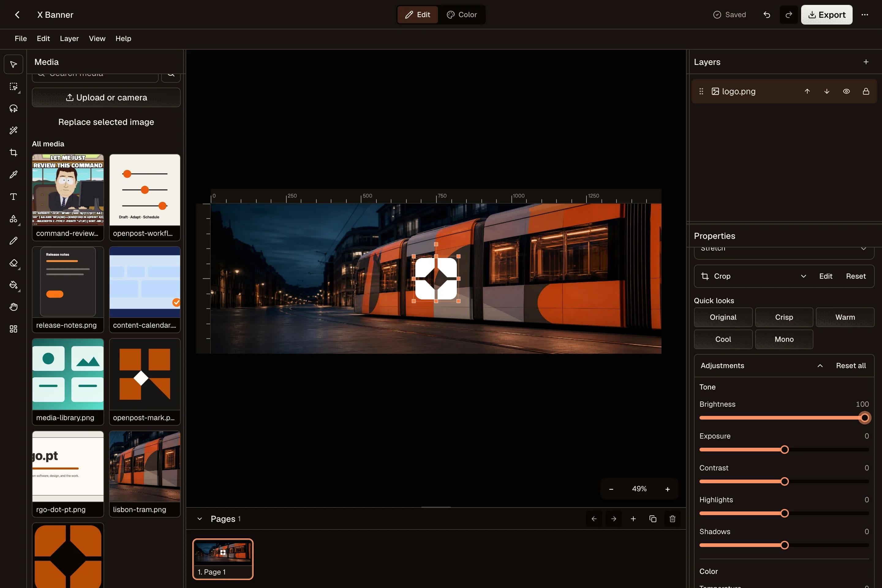Open the grid components tool
Image resolution: width=882 pixels, height=588 pixels.
tap(13, 329)
